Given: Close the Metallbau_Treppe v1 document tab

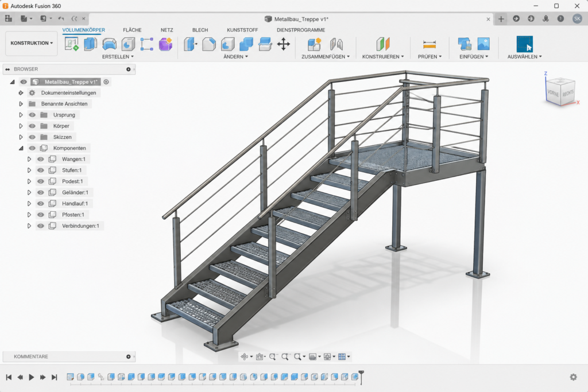Looking at the screenshot, I should [488, 19].
